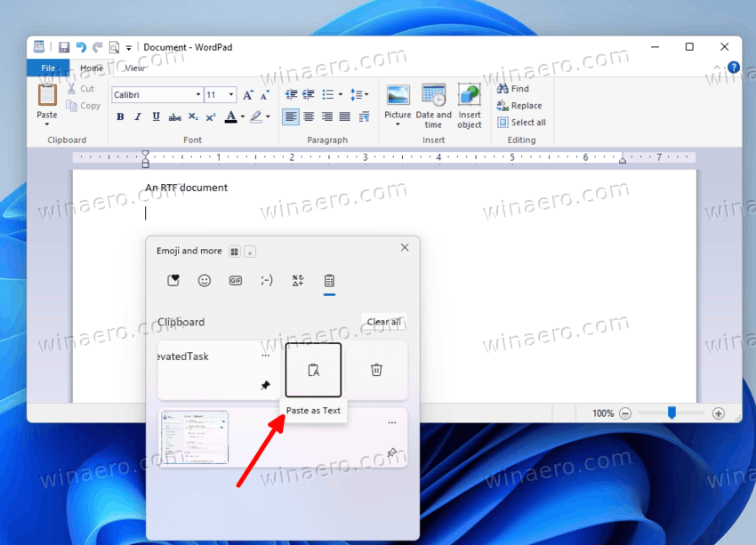
Task: Select the screenshot thumbnail clipboard item
Action: (194, 437)
